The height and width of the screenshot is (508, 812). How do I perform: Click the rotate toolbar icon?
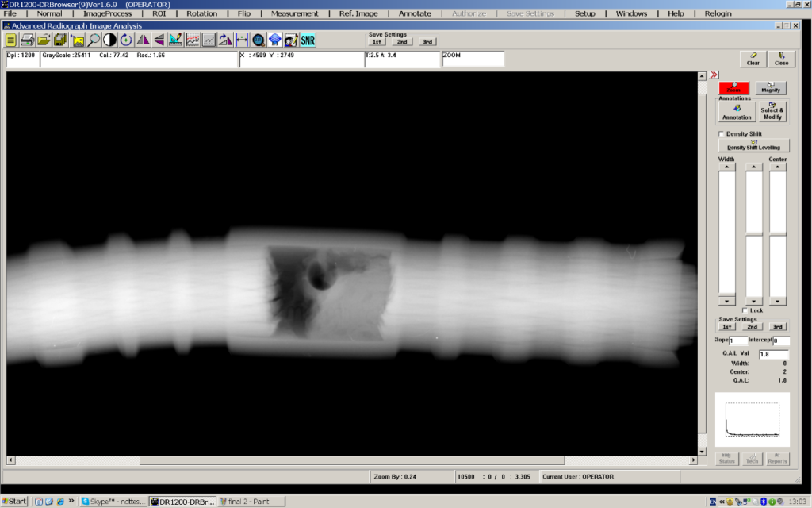tap(127, 39)
